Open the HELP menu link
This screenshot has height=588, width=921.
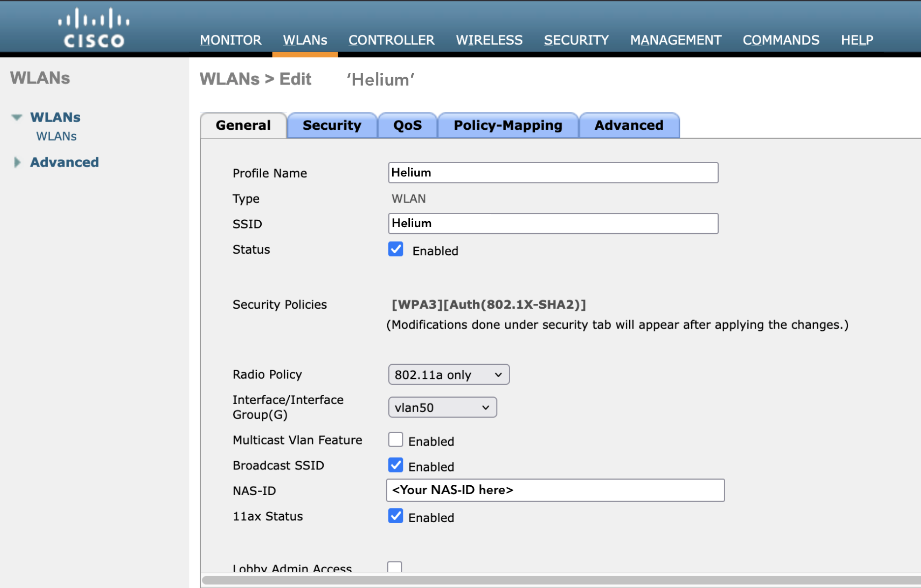coord(857,40)
